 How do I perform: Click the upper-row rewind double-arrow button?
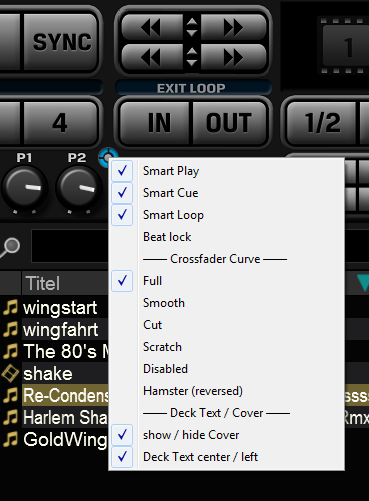[152, 27]
